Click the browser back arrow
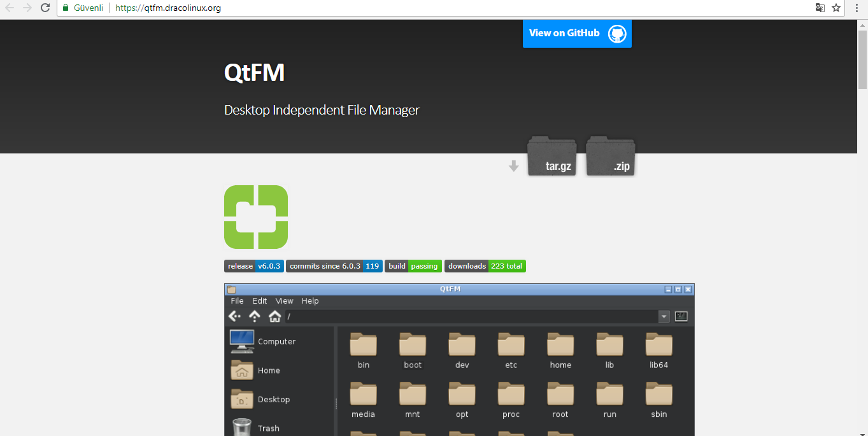The image size is (868, 436). click(10, 8)
